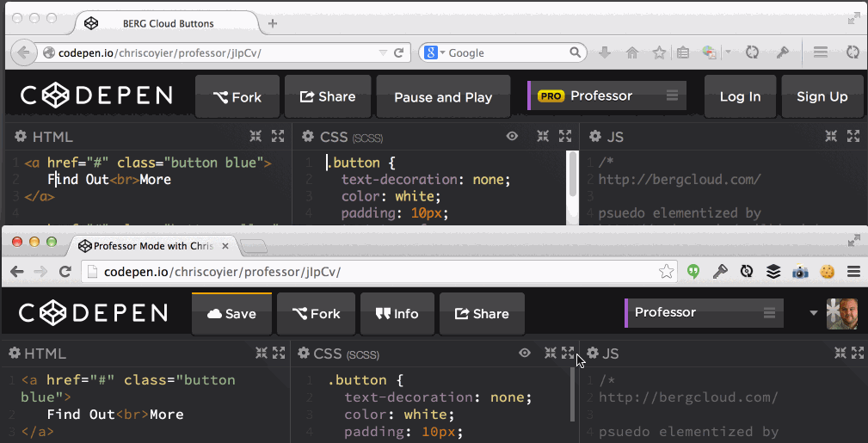Open JS settings gear in Chrome window

[593, 353]
